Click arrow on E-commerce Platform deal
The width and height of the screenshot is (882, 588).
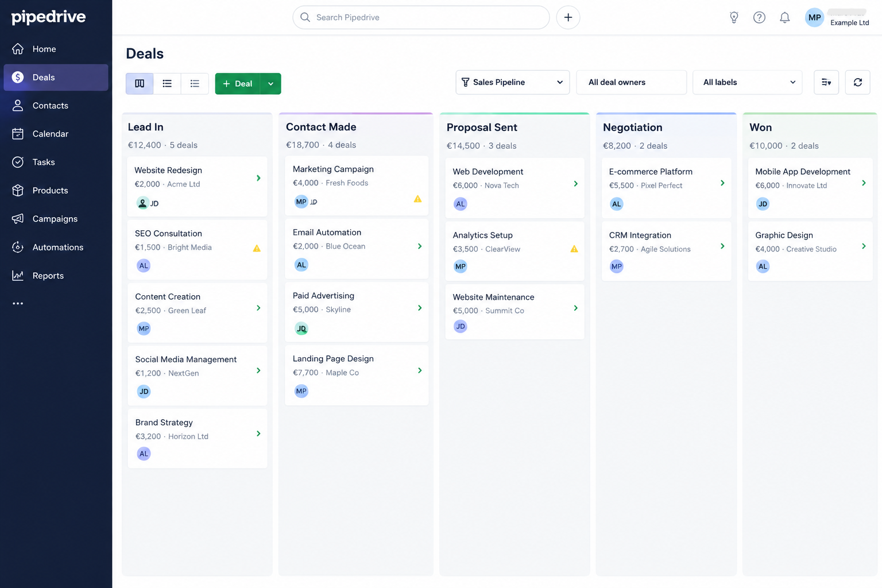[722, 183]
